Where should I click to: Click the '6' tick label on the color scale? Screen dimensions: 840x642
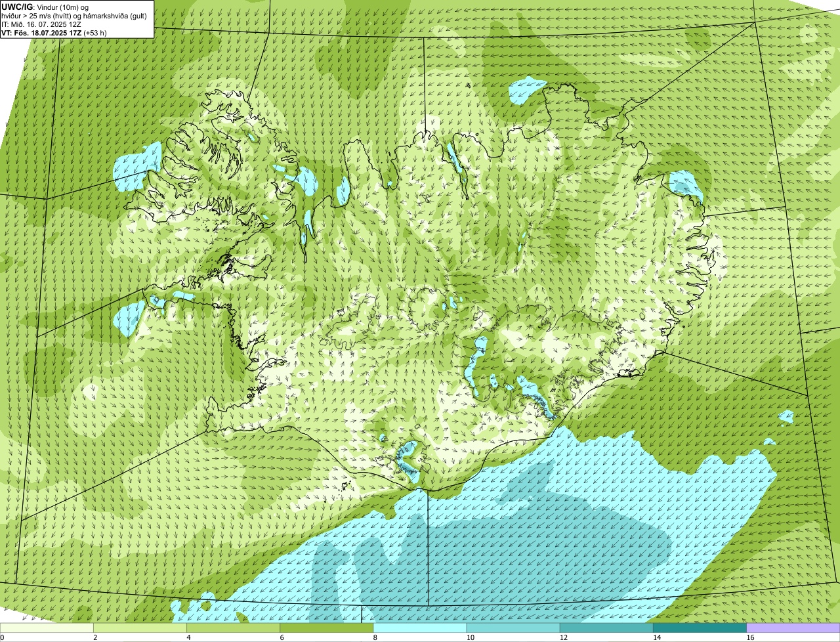tap(282, 637)
